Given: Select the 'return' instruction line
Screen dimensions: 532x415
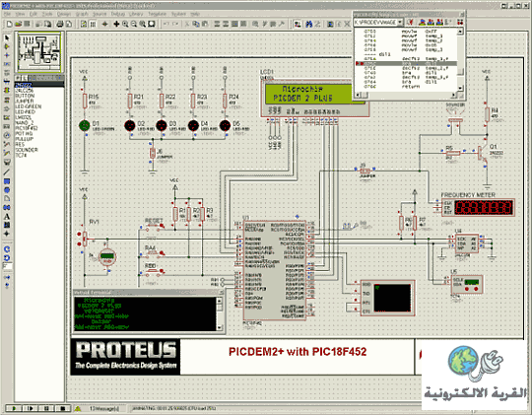Looking at the screenshot, I should 411,87.
